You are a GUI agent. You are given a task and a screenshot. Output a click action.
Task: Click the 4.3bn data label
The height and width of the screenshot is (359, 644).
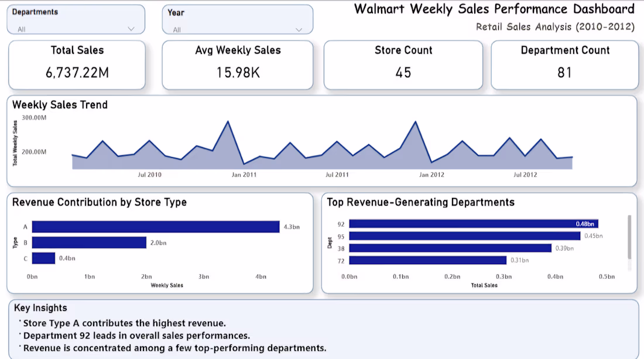(x=292, y=227)
